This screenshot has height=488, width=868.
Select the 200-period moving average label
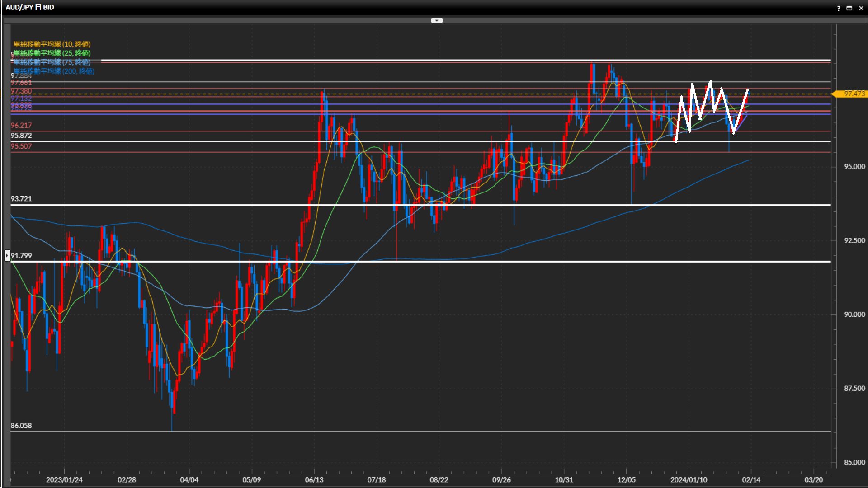point(54,71)
